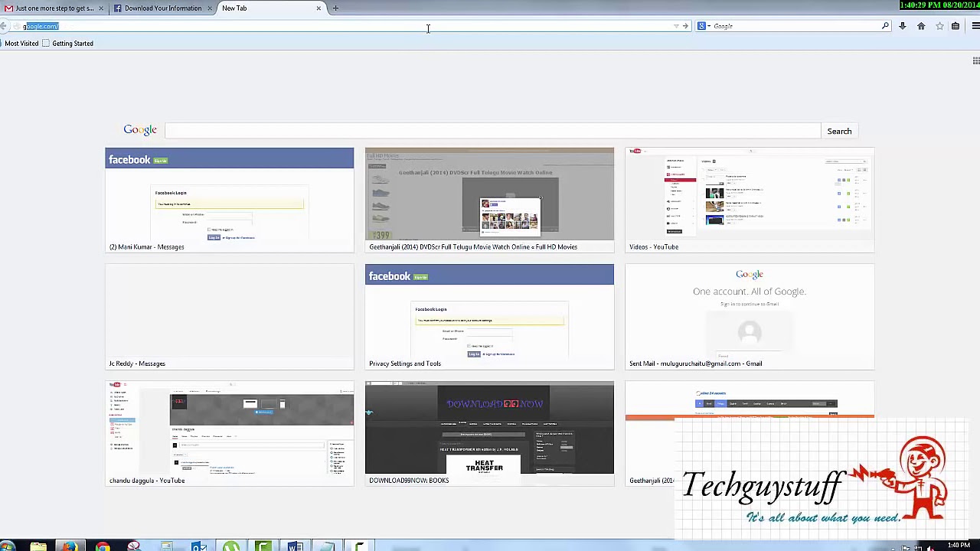The height and width of the screenshot is (551, 980).
Task: Click the Go arrow in address bar
Action: (685, 26)
